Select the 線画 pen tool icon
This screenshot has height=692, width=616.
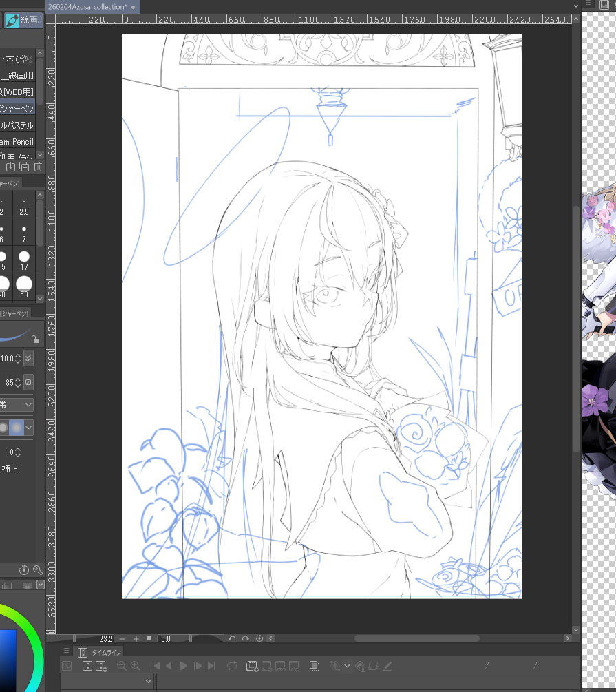coord(12,21)
